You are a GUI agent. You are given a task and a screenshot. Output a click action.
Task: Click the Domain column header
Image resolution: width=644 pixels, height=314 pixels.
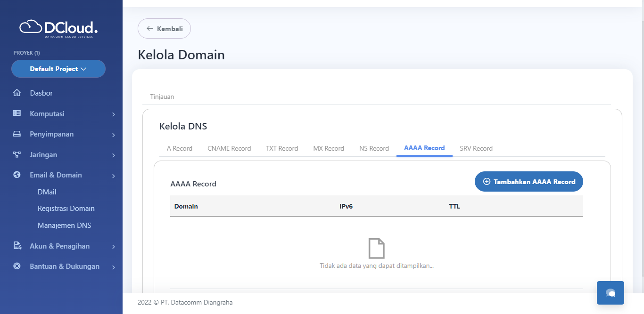tap(186, 206)
